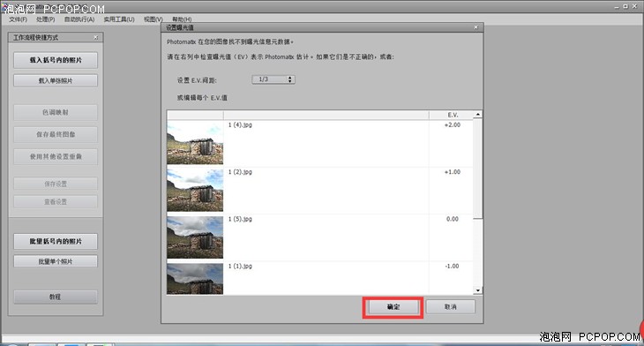Open the 帮助(H) menu

click(182, 19)
